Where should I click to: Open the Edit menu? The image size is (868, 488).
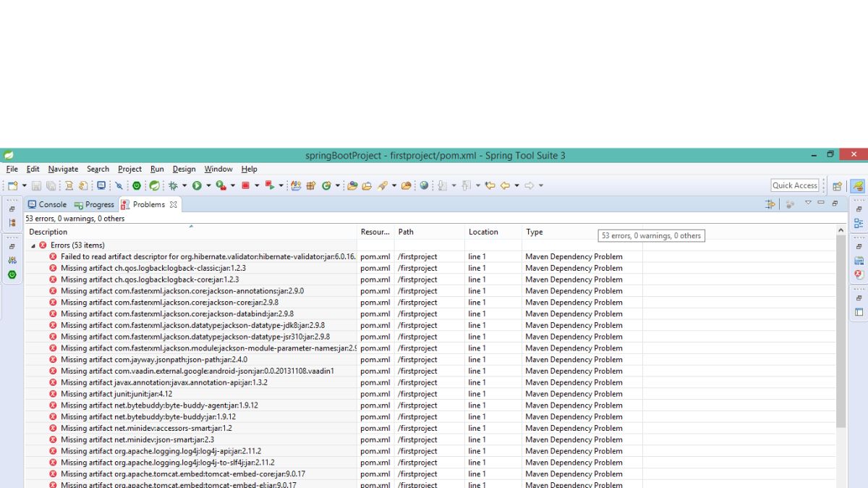(33, 169)
